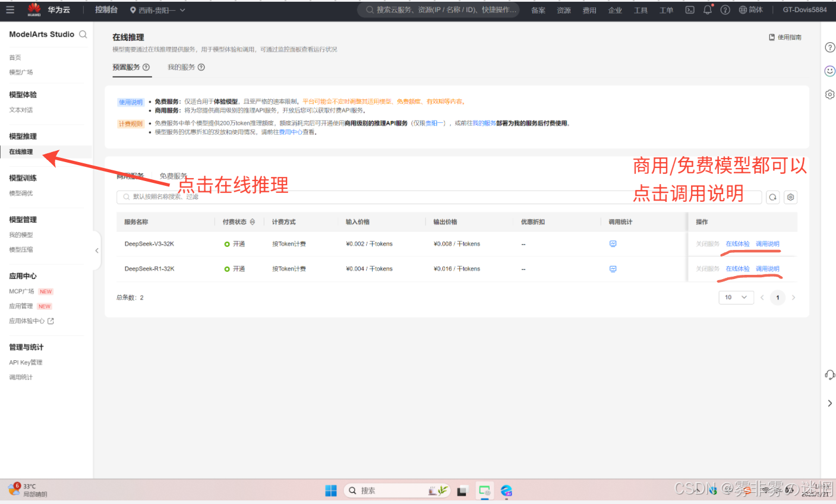The width and height of the screenshot is (836, 504).
Task: Switch to the 免费服务 sub-tab
Action: (x=173, y=176)
